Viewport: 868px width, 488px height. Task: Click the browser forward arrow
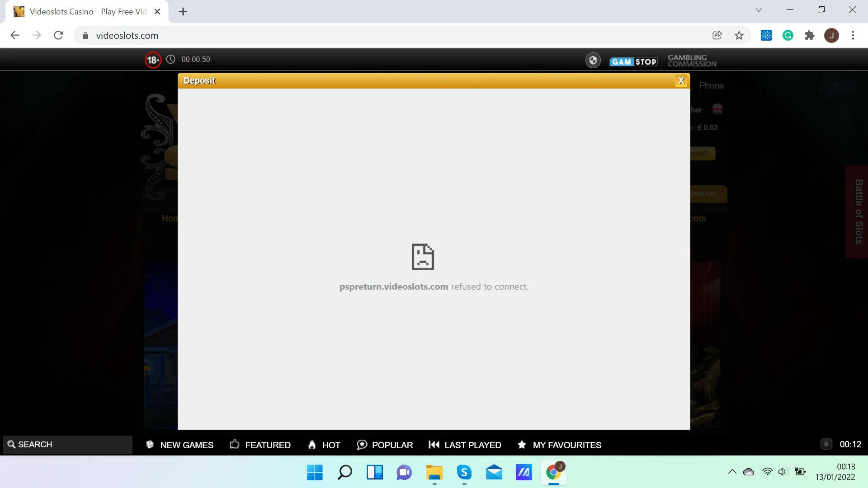pos(37,35)
